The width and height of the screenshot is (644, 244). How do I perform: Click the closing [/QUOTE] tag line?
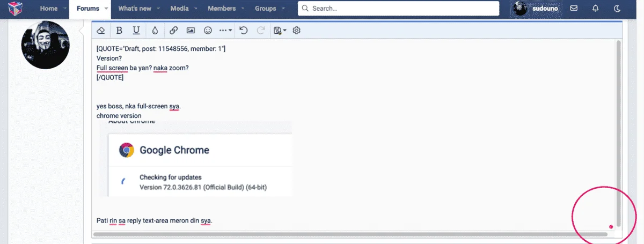[x=110, y=78]
